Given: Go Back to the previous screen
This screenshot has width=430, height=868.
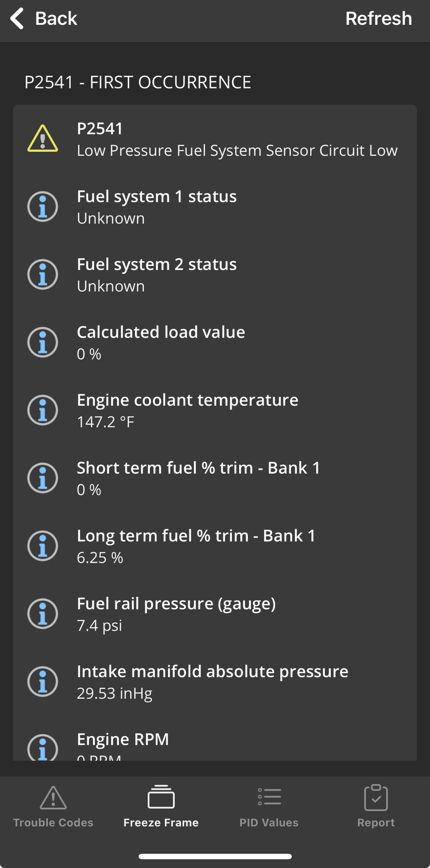Looking at the screenshot, I should pyautogui.click(x=44, y=18).
